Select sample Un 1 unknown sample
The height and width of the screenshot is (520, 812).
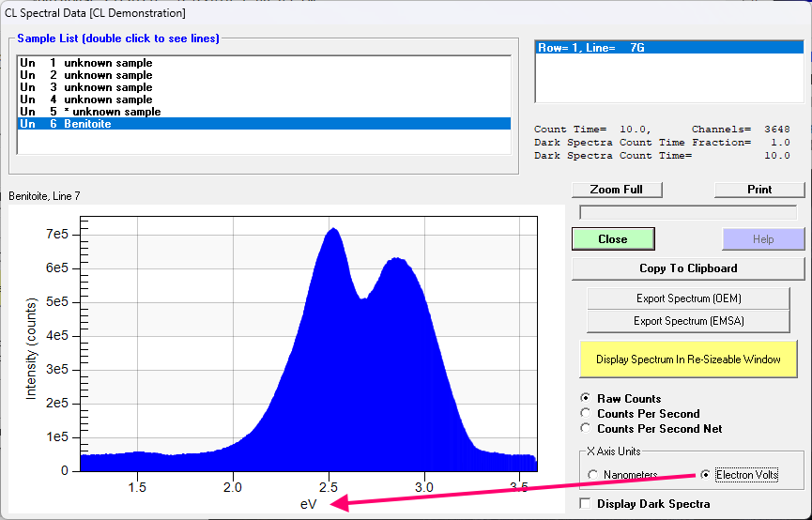(x=108, y=63)
